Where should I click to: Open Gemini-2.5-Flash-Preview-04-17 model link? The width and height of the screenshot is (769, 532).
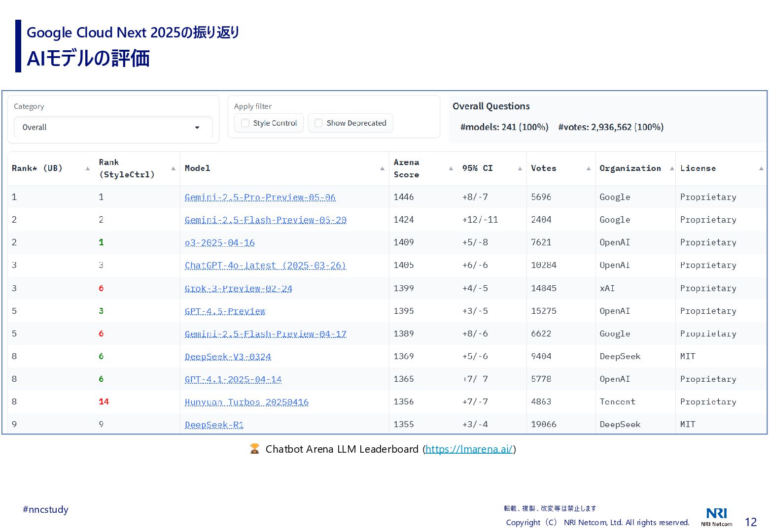tap(265, 334)
